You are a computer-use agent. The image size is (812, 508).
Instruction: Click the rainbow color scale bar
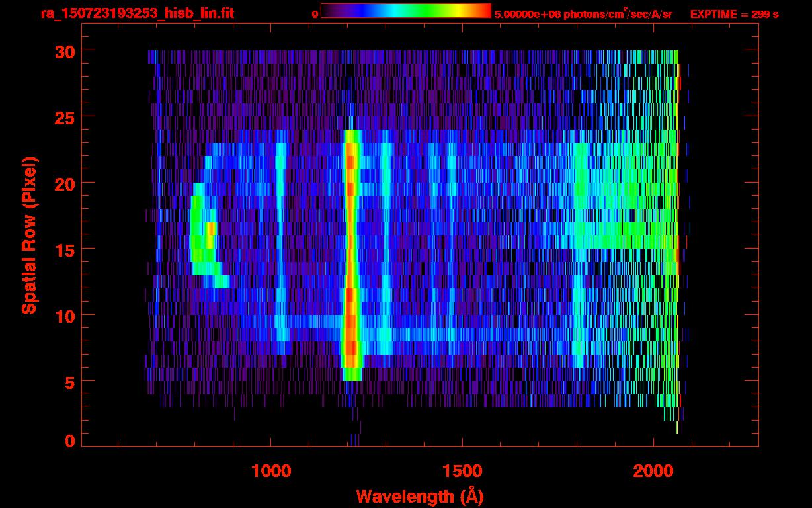coord(405,11)
